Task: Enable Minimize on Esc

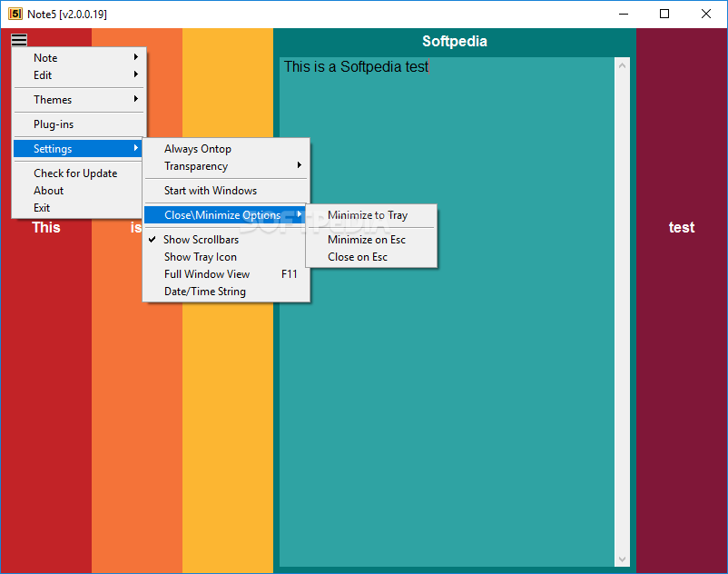Action: tap(371, 240)
